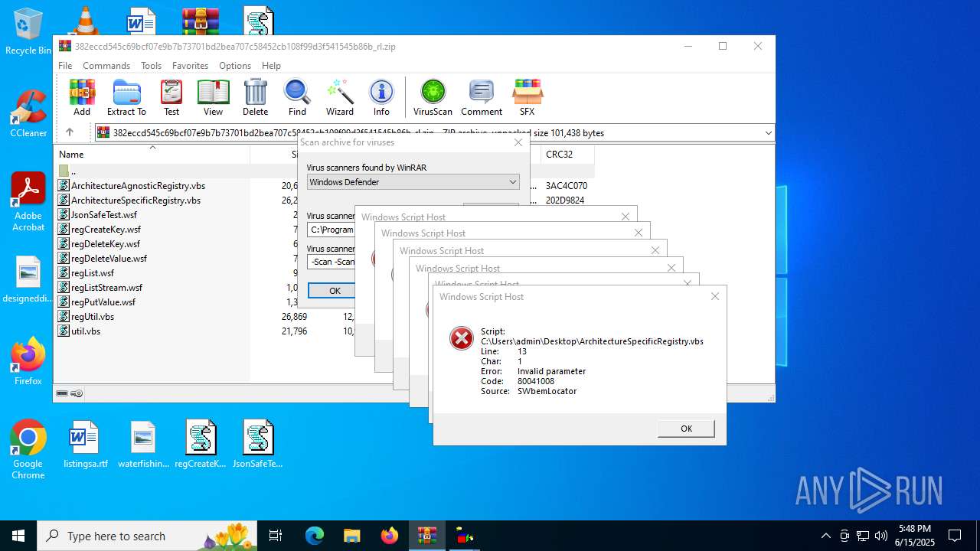Open the Tools menu
The height and width of the screenshot is (551, 980).
(151, 66)
